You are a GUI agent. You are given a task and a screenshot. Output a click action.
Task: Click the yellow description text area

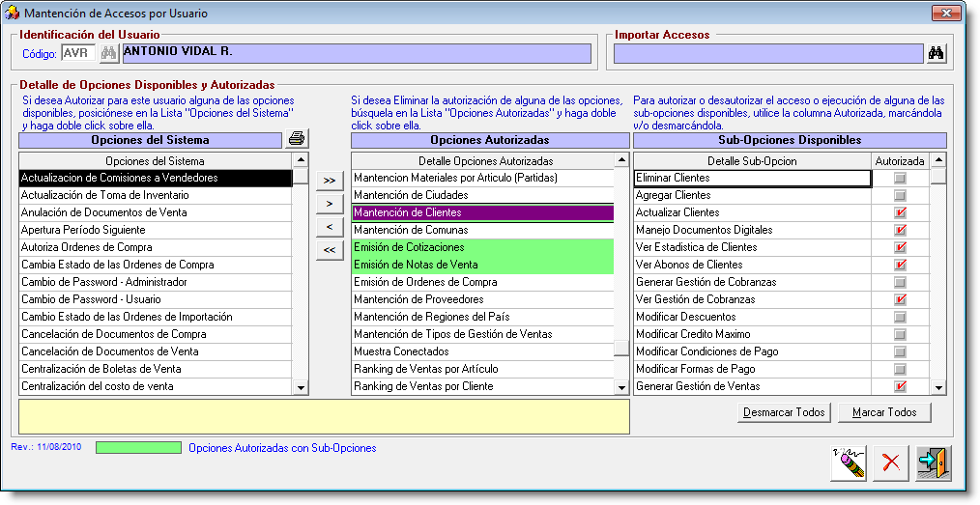(324, 416)
